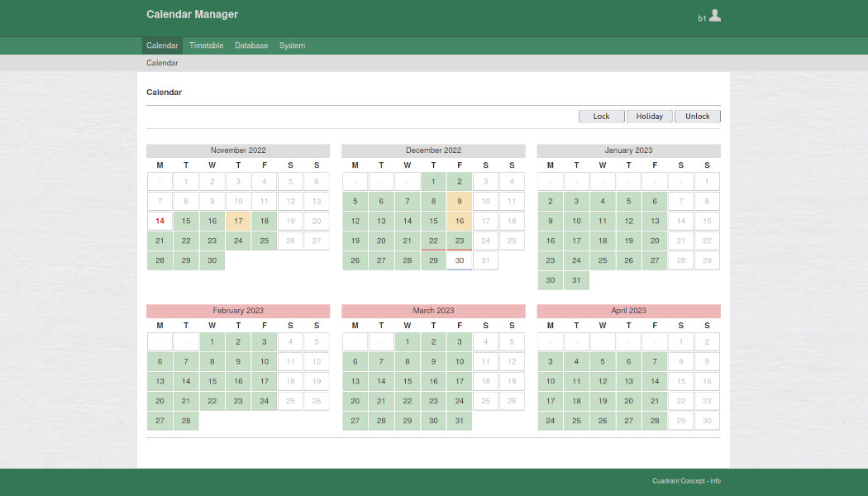Select April 28, 2023 day cell

pos(655,421)
